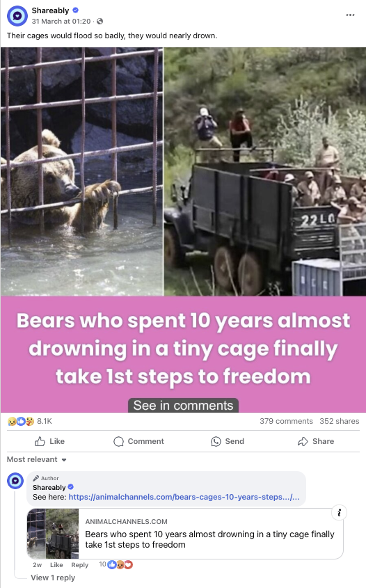Viewport: 366px width, 588px height.
Task: Open the three-dot post options menu
Action: coord(350,15)
